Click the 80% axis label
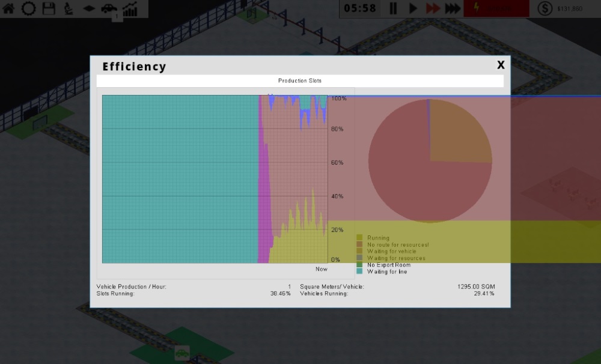601x364 pixels. point(337,129)
